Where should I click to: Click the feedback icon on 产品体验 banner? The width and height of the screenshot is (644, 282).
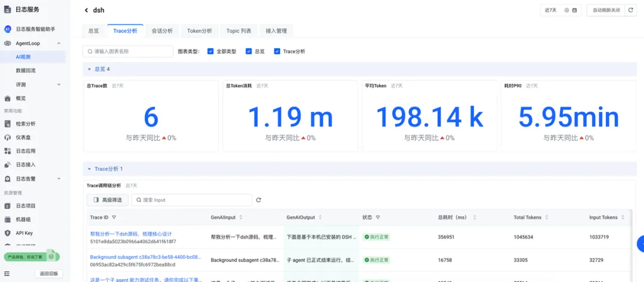(x=51, y=256)
